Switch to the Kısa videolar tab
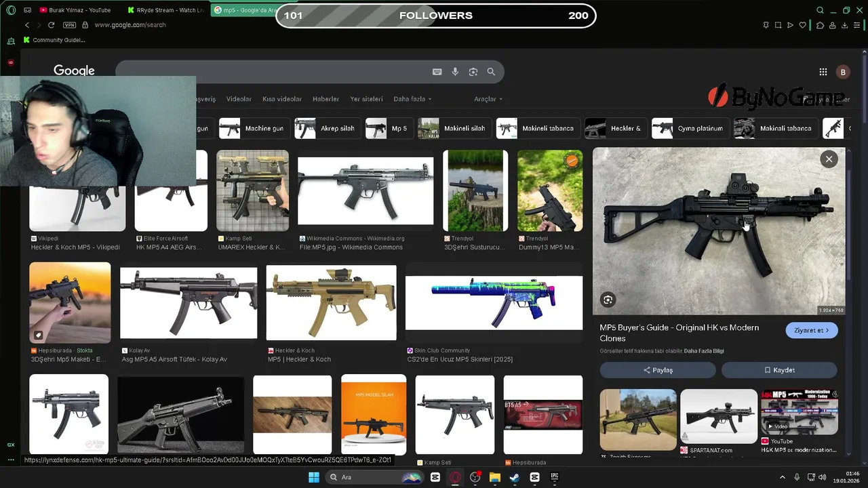The image size is (868, 488). click(282, 99)
